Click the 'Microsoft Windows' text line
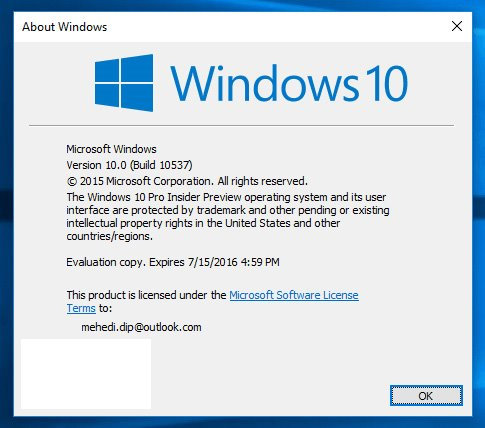The image size is (485, 428). (x=111, y=149)
